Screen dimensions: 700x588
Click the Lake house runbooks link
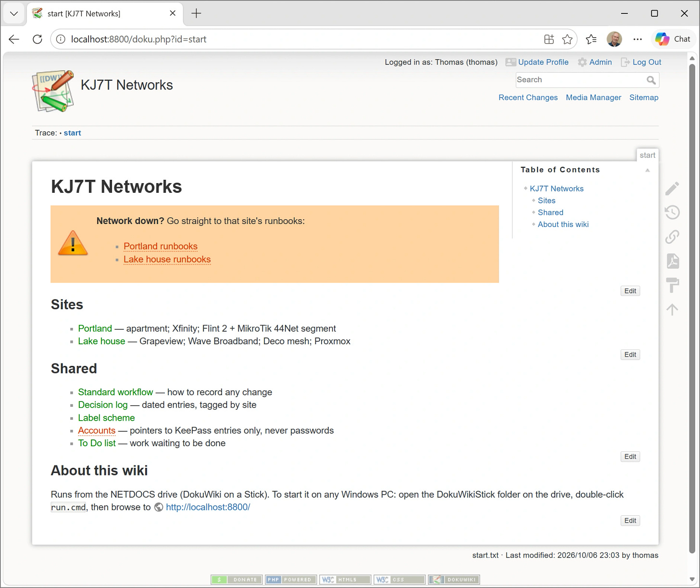tap(167, 259)
